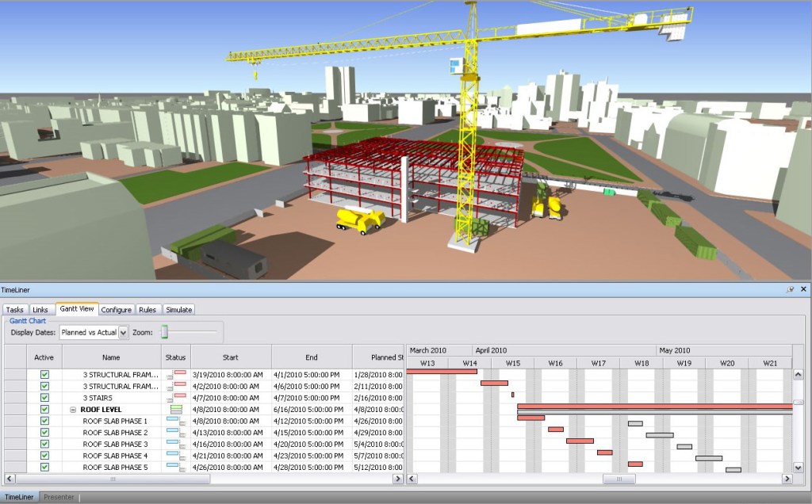Uncheck Active for ROOF SLAB PHASE 2

pyautogui.click(x=44, y=433)
